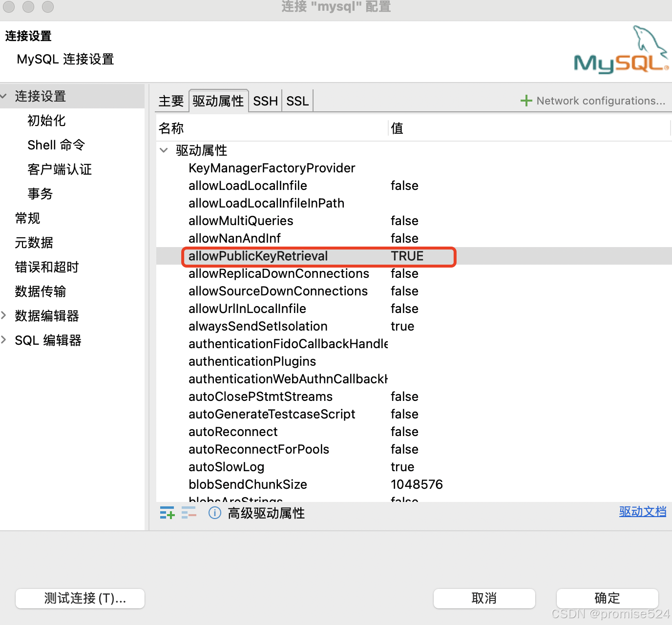
Task: Add a new driver property
Action: (x=167, y=513)
